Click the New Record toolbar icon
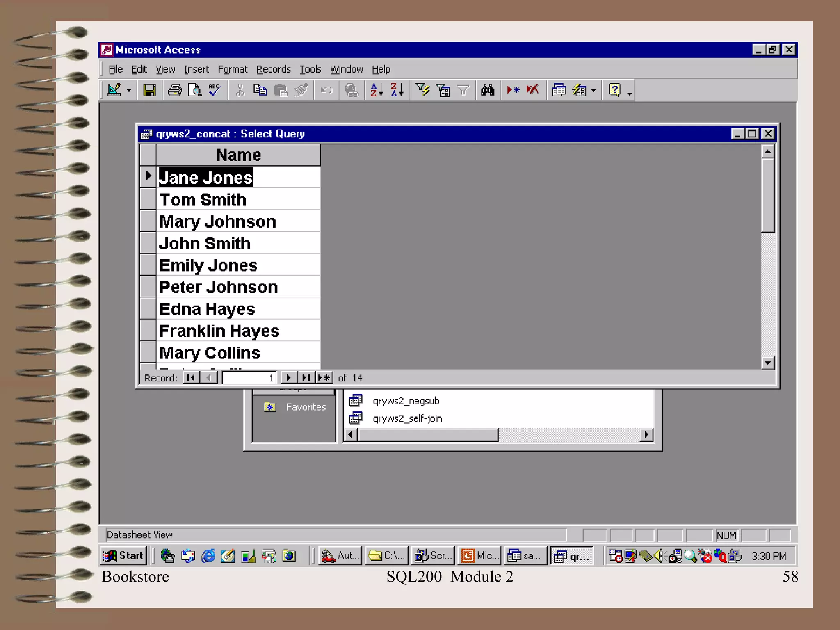 tap(513, 90)
